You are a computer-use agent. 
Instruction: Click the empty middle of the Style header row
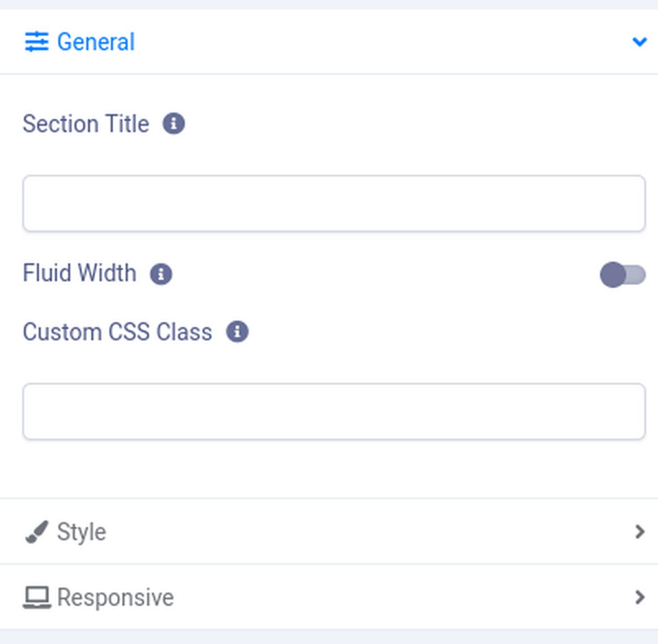[x=367, y=532]
